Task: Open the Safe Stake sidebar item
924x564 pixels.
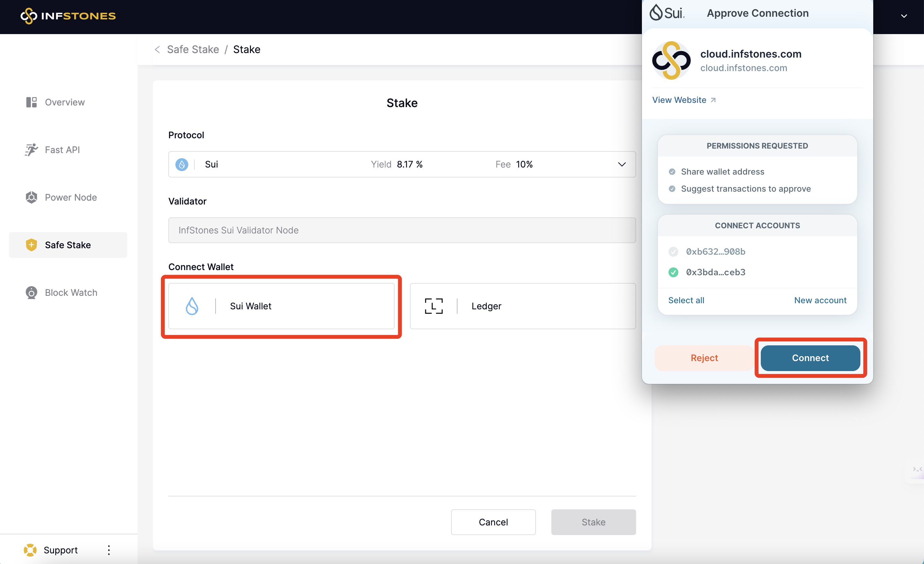Action: (x=68, y=245)
